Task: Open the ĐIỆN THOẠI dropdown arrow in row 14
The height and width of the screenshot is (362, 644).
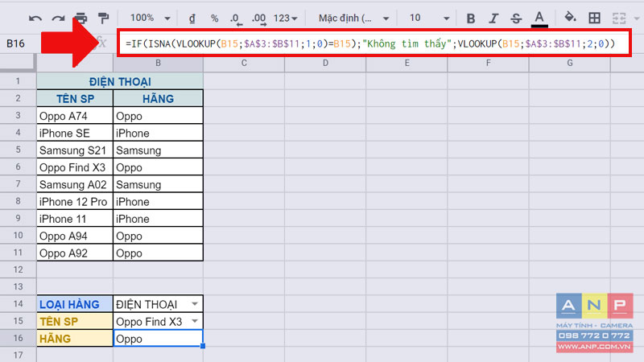Action: point(195,304)
